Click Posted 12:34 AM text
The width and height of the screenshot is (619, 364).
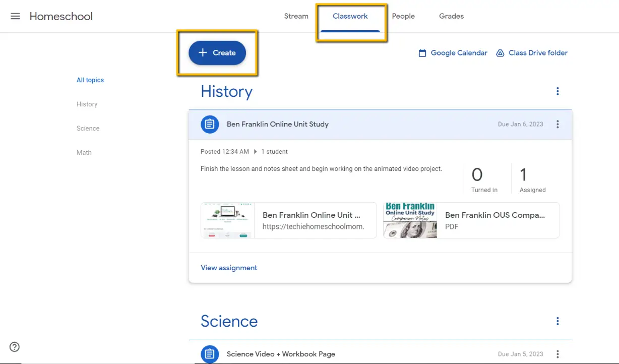click(x=225, y=151)
